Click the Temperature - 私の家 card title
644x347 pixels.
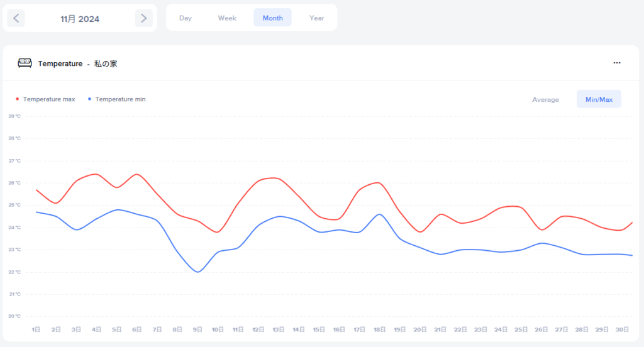77,63
